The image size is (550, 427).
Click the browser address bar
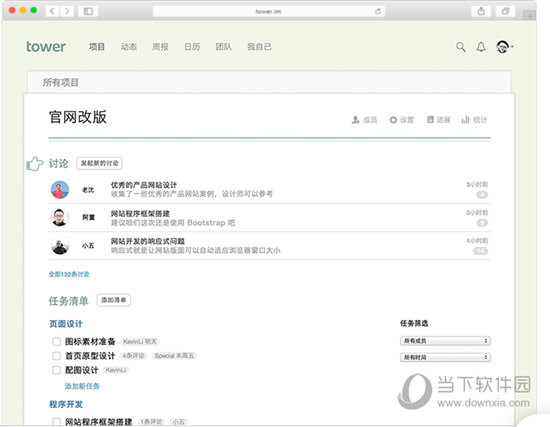tap(268, 11)
